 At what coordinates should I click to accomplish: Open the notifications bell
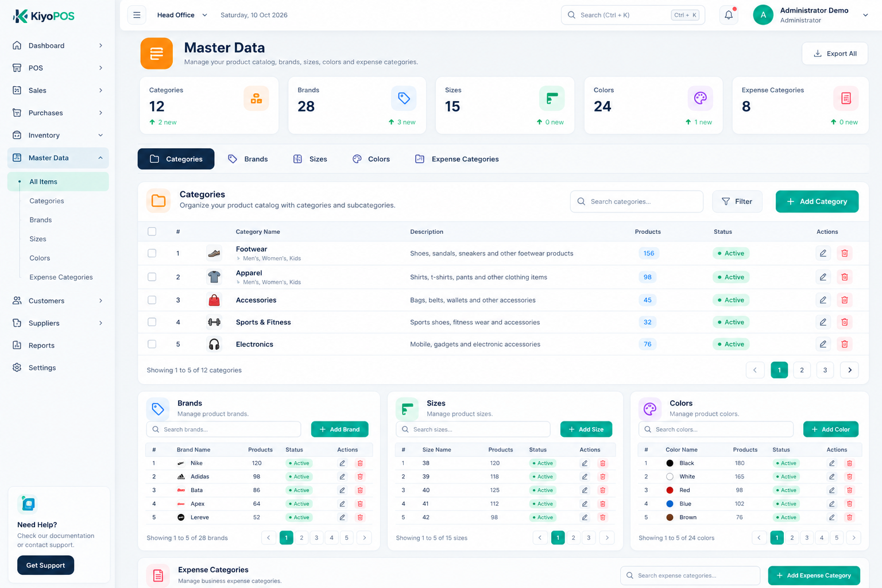pos(729,16)
